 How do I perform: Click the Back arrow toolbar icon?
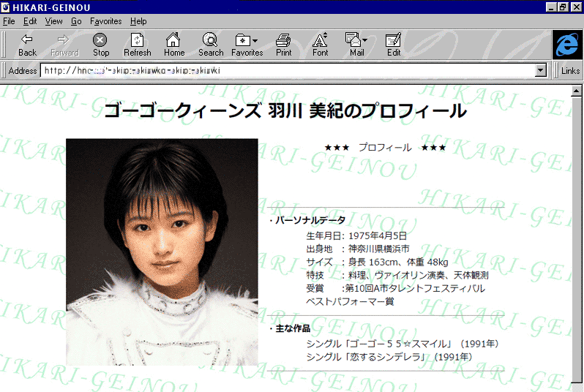(x=27, y=39)
